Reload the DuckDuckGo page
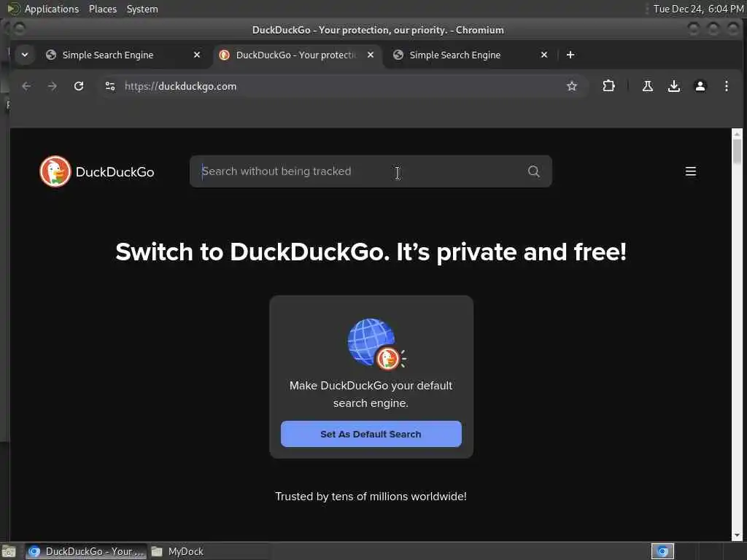 (79, 86)
